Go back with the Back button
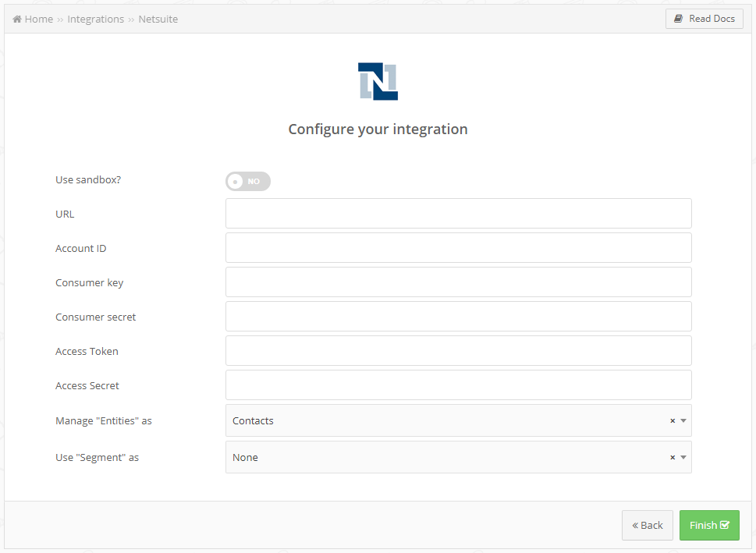 pos(647,525)
